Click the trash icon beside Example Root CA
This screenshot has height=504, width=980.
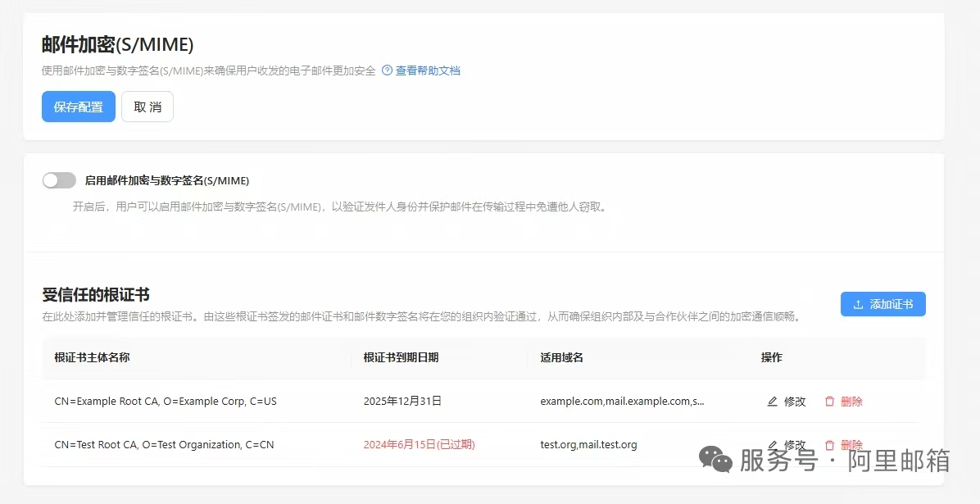coord(828,402)
